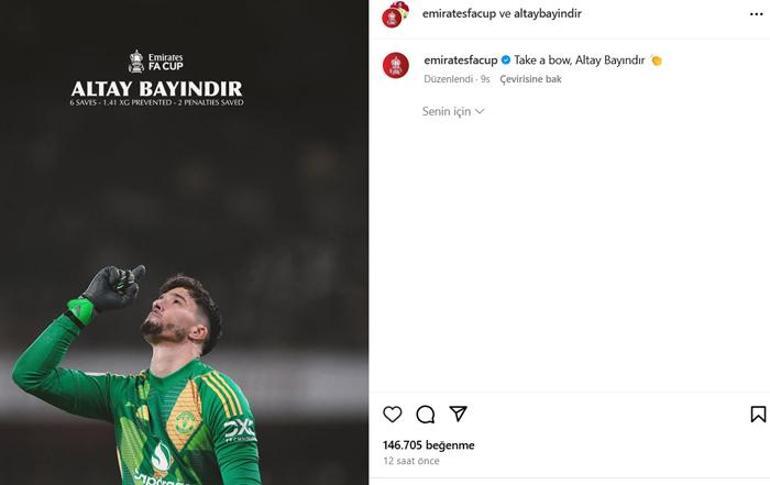Click "Çevirisine bak" to view the translation

click(x=530, y=79)
